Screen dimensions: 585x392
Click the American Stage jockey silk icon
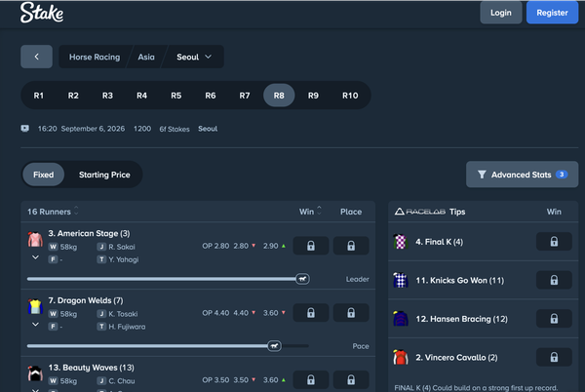(x=35, y=240)
